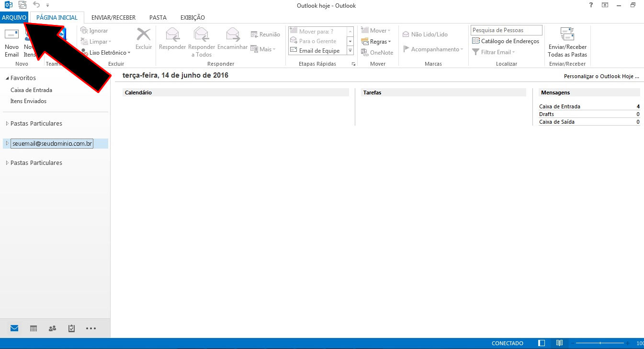The height and width of the screenshot is (349, 644).
Task: Open the People view icon
Action: pos(52,328)
